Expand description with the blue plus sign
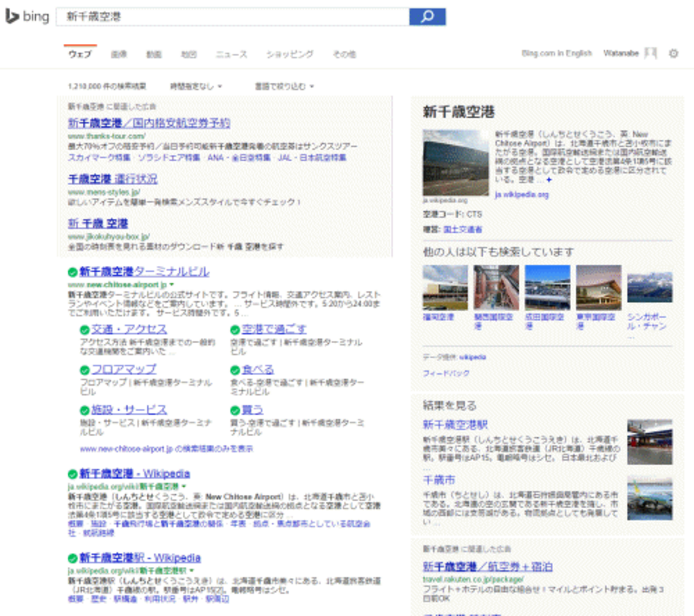The height and width of the screenshot is (616, 694). pos(549,180)
